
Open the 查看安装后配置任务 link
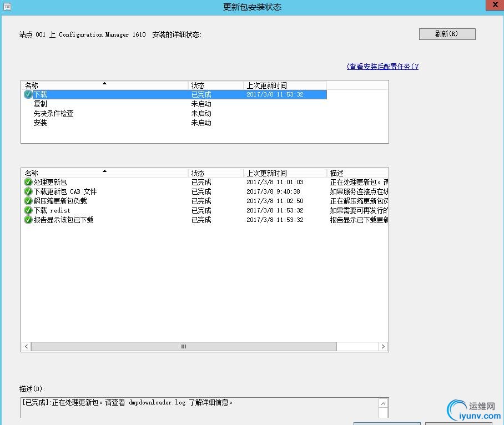(382, 67)
